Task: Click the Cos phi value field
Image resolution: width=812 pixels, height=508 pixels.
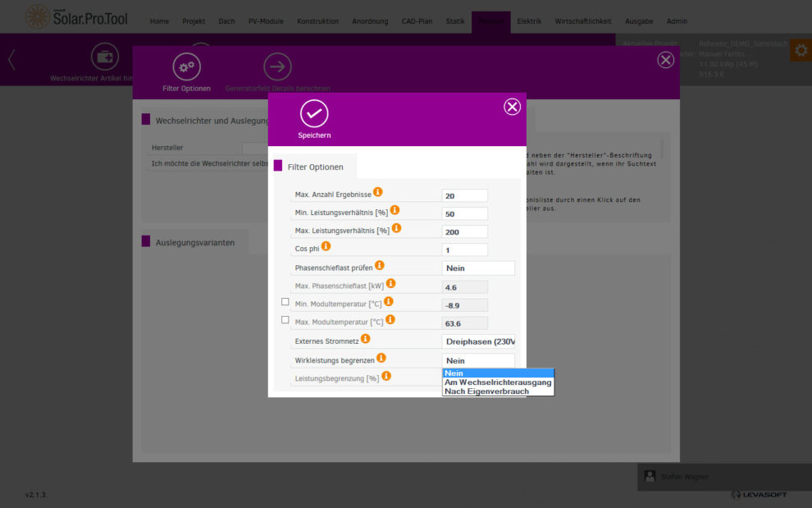Action: [x=464, y=249]
